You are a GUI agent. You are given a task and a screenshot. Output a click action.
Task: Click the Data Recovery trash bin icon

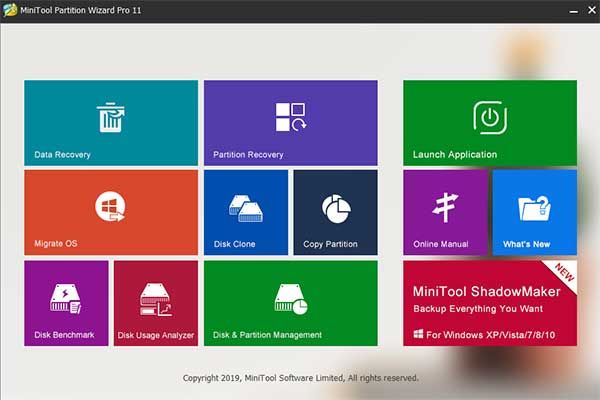coord(111,118)
